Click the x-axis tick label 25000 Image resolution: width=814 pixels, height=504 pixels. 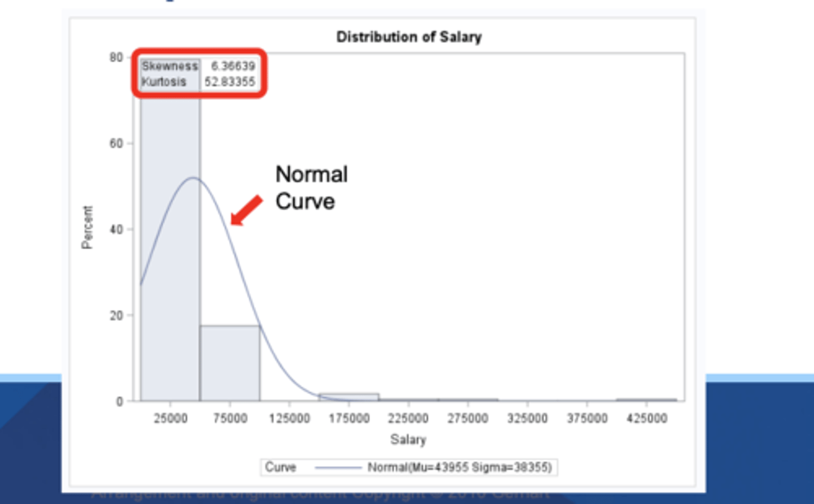click(171, 418)
